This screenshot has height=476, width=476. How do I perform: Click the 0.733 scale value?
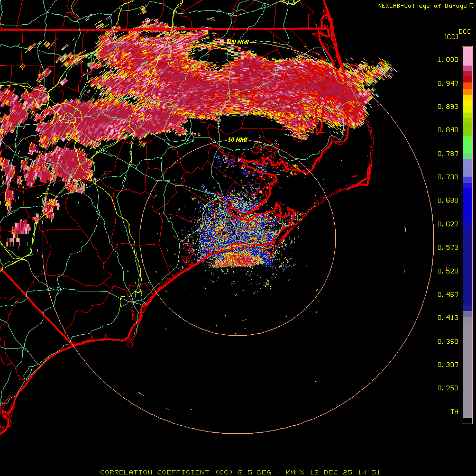pos(448,177)
